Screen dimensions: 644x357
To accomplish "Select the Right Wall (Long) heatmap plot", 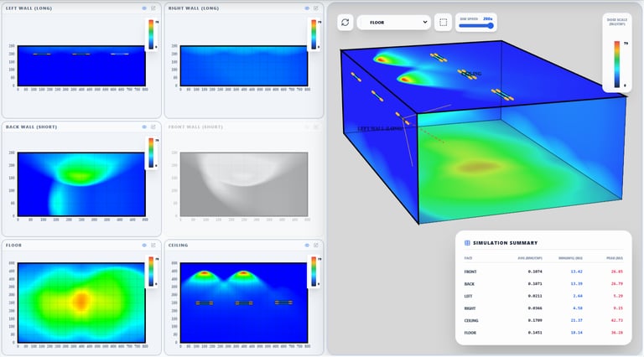I will coord(244,65).
